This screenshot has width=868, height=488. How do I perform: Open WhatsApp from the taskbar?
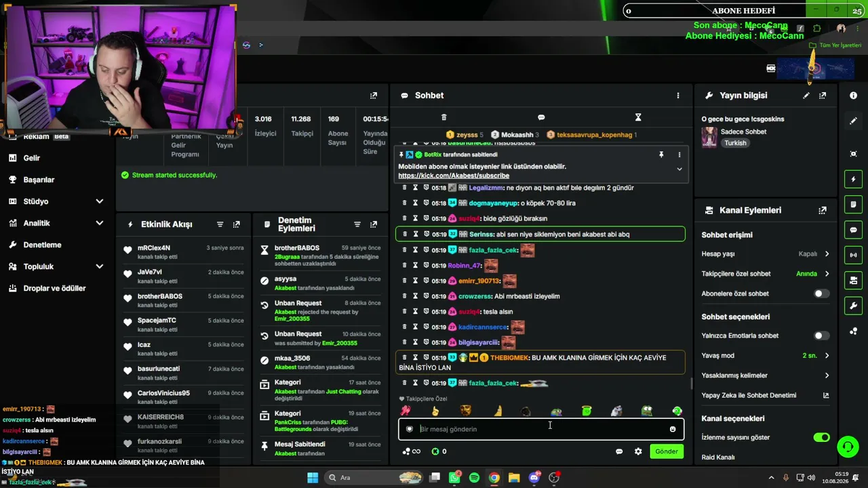pyautogui.click(x=454, y=478)
